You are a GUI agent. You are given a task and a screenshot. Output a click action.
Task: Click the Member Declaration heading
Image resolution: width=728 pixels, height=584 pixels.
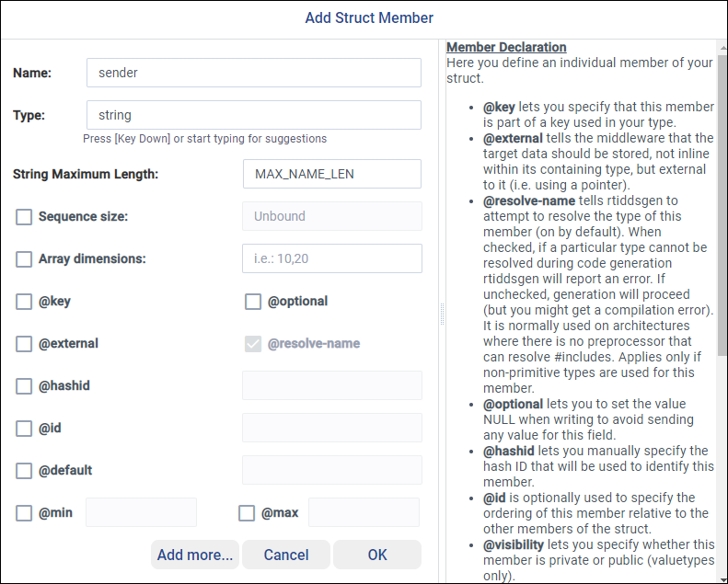[506, 47]
